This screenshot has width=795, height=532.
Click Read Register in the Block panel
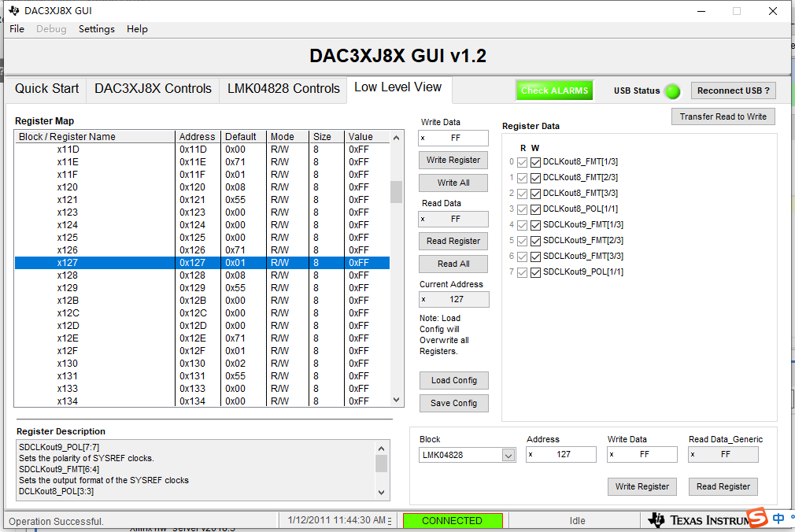pyautogui.click(x=723, y=487)
